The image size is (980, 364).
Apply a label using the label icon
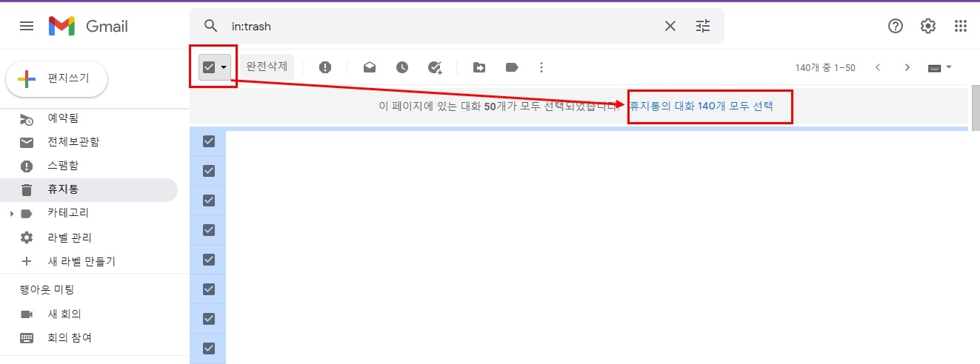pyautogui.click(x=512, y=67)
